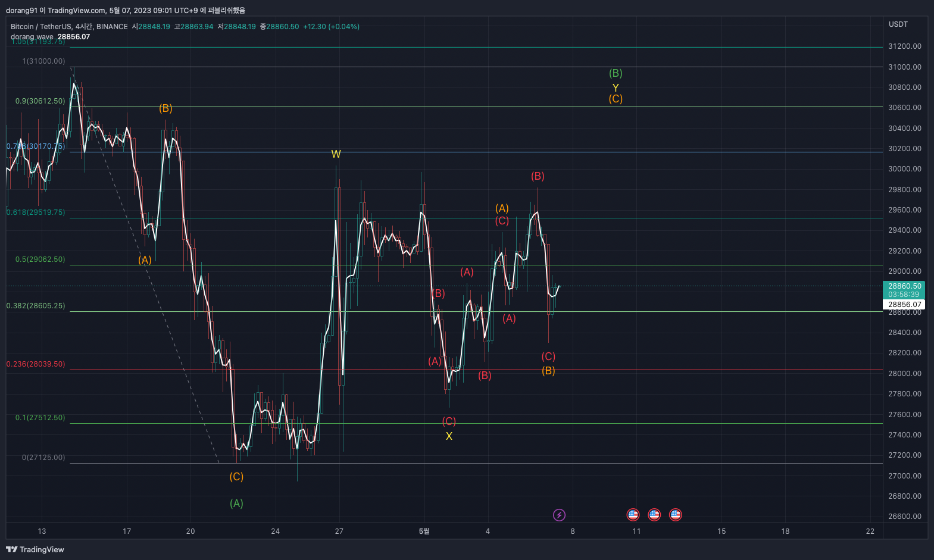Click the 5월 month label on time axis
Image resolution: width=934 pixels, height=560 pixels.
point(424,531)
